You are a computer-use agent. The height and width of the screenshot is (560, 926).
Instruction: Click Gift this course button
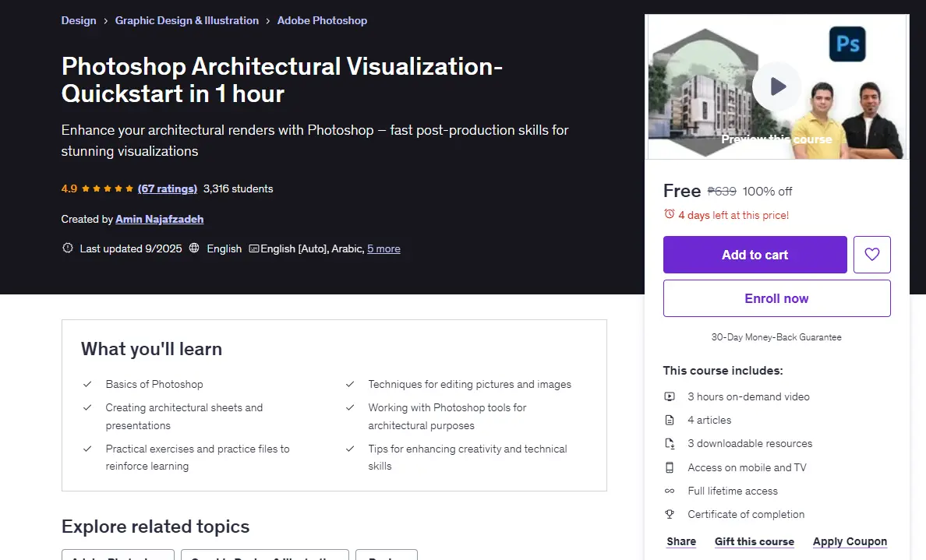click(x=755, y=541)
